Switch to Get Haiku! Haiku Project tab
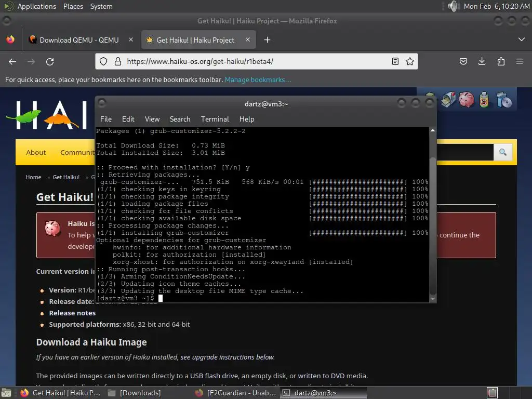 coord(198,39)
